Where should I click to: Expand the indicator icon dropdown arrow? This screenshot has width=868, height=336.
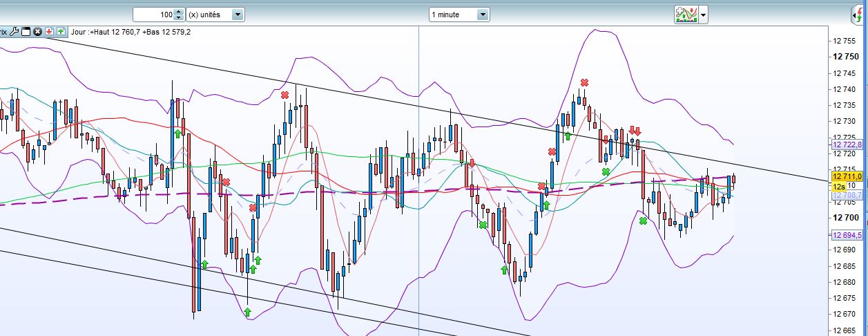point(703,15)
